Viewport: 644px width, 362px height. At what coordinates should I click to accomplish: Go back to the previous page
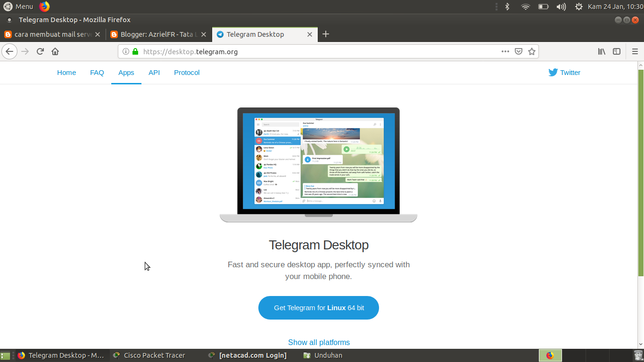(9, 51)
